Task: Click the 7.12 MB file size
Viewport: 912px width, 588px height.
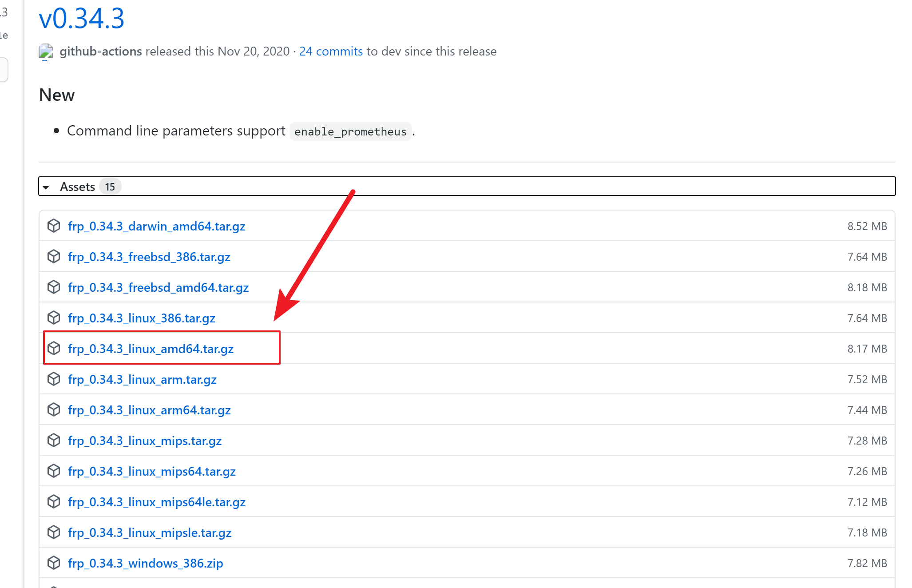Action: pos(867,502)
